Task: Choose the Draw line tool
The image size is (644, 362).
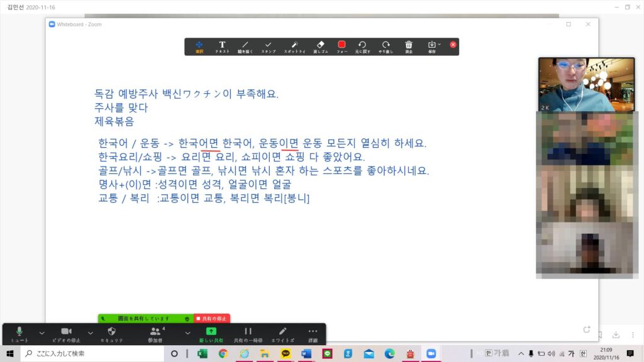Action: 245,47
